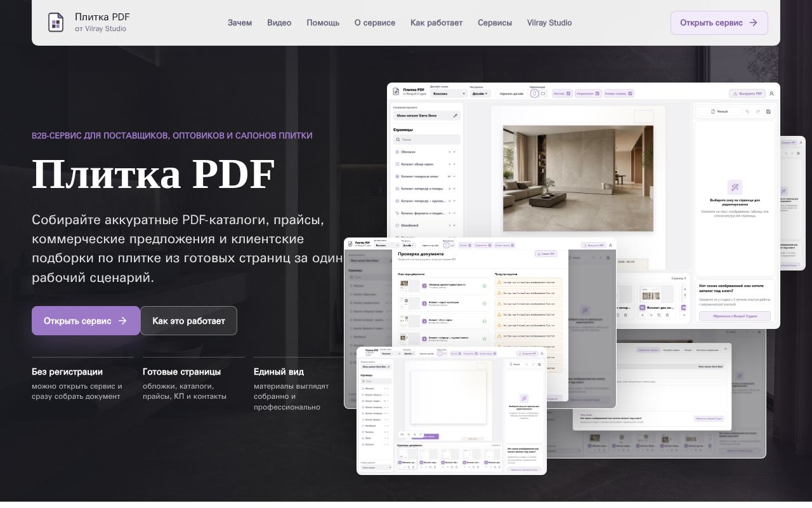Expand the Каталог: товарные сетки group
This screenshot has height=508, width=812.
point(454,177)
